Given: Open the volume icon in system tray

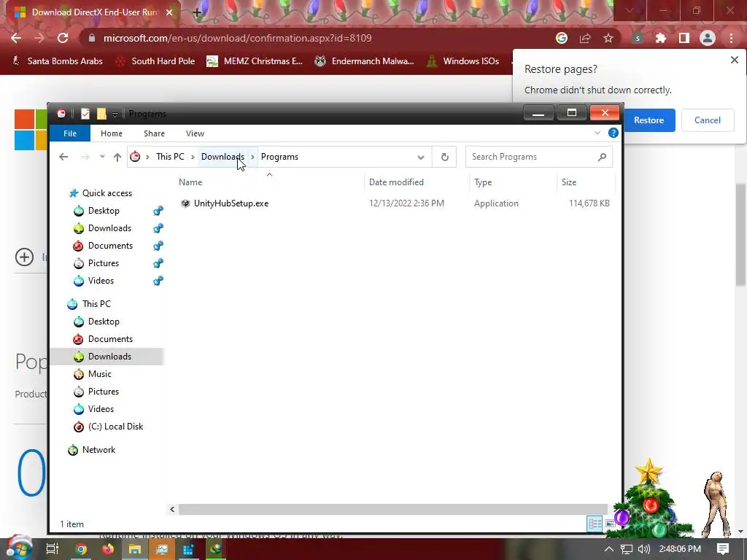Looking at the screenshot, I should pyautogui.click(x=643, y=549).
